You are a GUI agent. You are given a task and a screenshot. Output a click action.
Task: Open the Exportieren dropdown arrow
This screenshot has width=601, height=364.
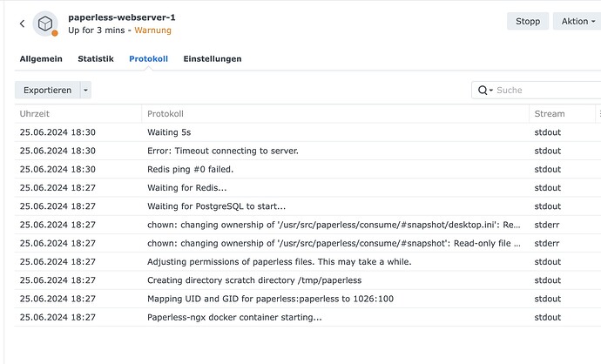coord(85,91)
